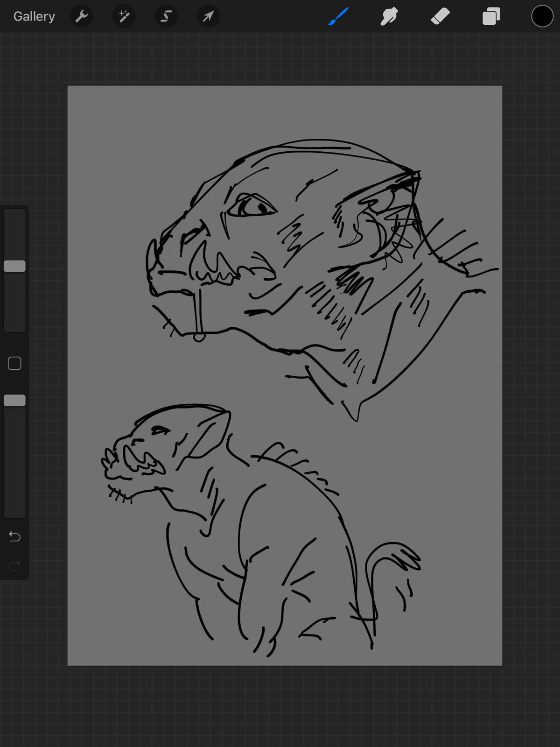Image resolution: width=560 pixels, height=747 pixels.
Task: Open the Gallery view
Action: [x=34, y=16]
